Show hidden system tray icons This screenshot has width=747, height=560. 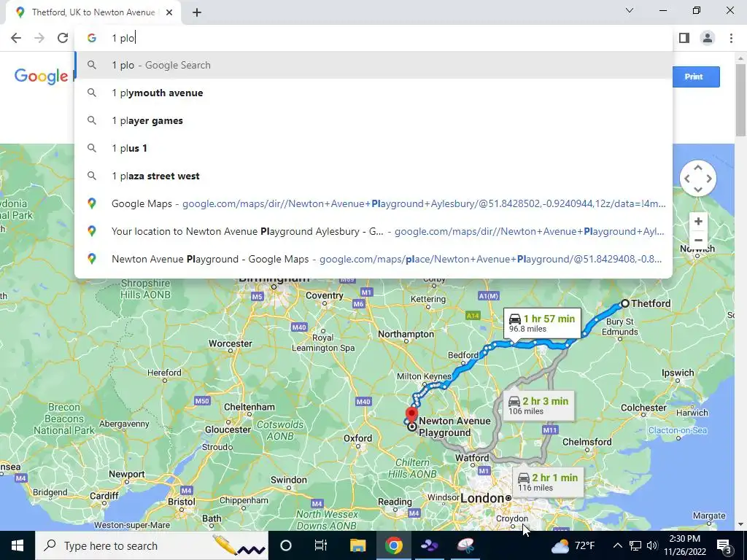(x=617, y=545)
